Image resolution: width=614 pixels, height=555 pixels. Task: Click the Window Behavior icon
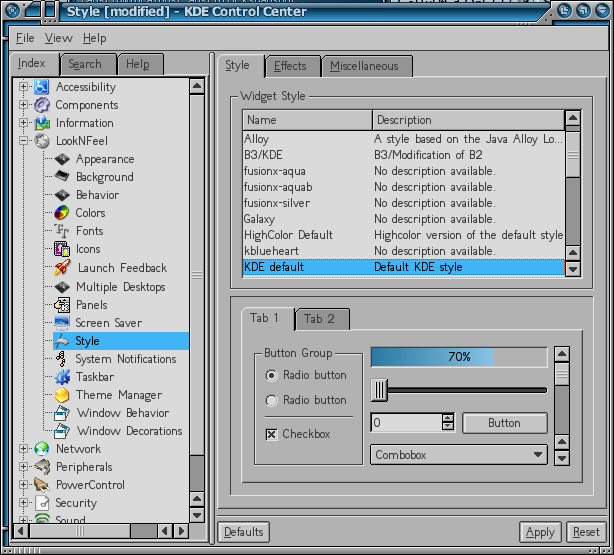62,413
